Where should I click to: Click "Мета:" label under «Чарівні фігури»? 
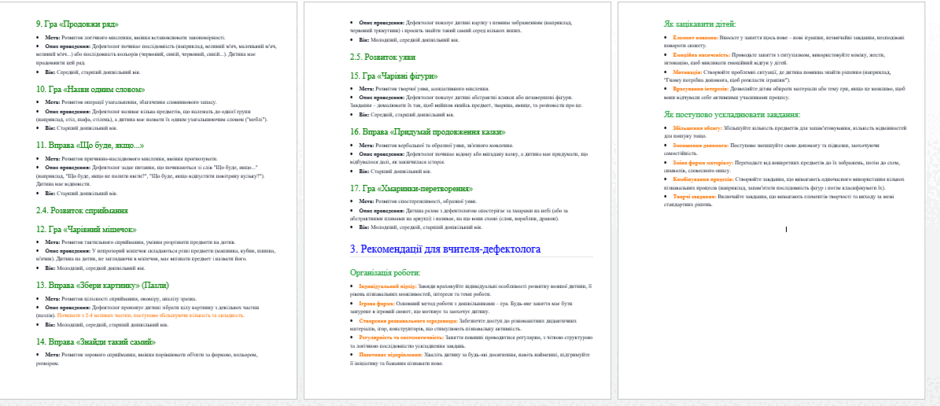pyautogui.click(x=366, y=89)
